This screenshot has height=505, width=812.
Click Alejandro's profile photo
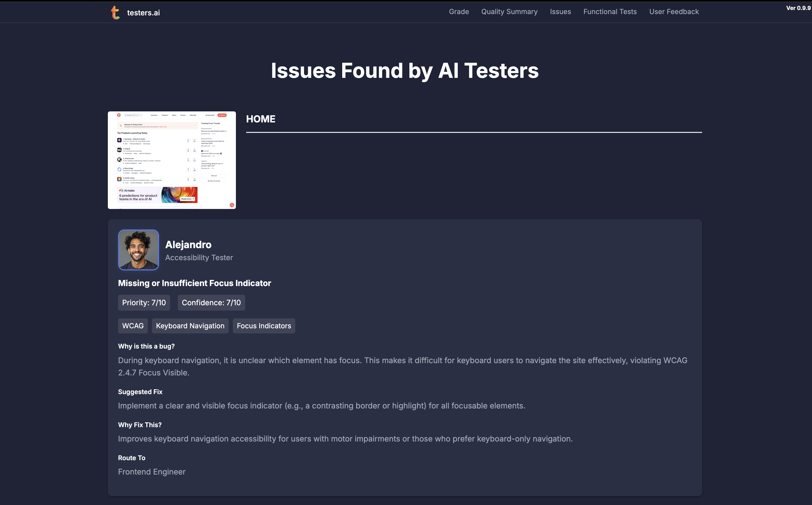click(x=138, y=250)
